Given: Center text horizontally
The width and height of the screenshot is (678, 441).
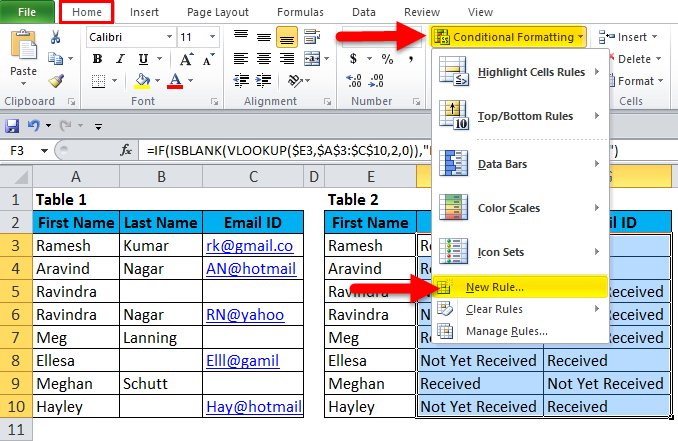Looking at the screenshot, I should [x=264, y=58].
